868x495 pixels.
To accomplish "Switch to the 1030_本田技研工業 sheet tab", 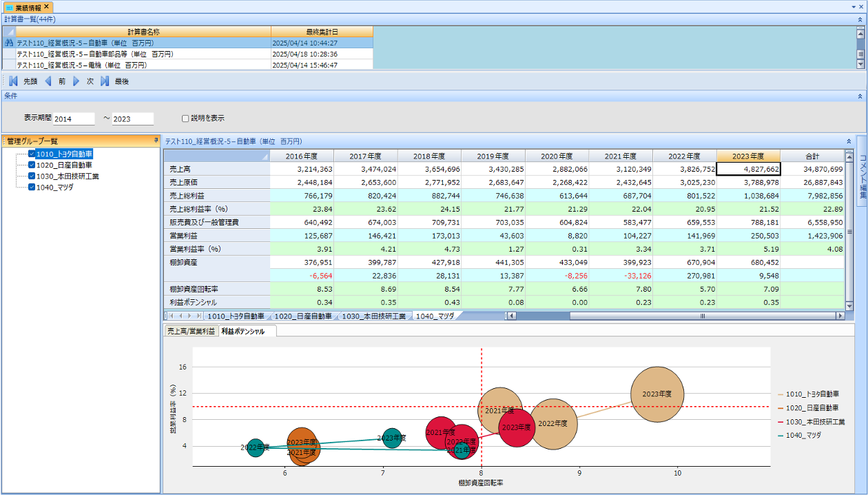I will [x=374, y=316].
